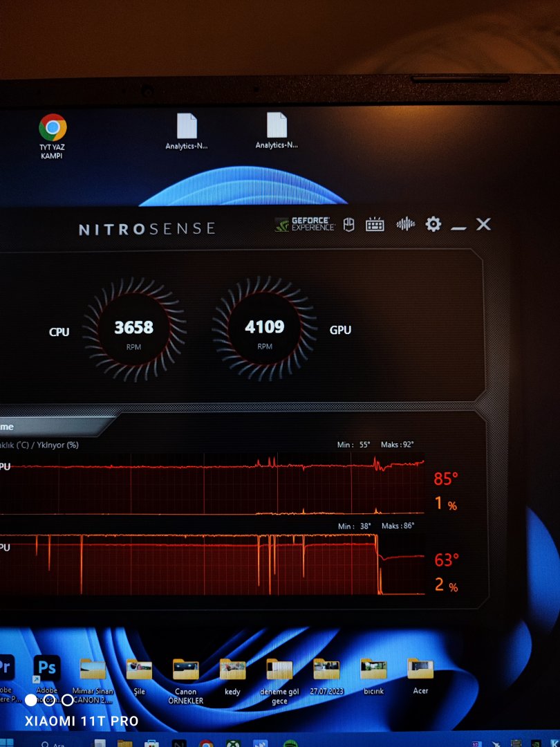Select the Acer folder on the desktop
The width and height of the screenshot is (560, 747).
tap(420, 676)
